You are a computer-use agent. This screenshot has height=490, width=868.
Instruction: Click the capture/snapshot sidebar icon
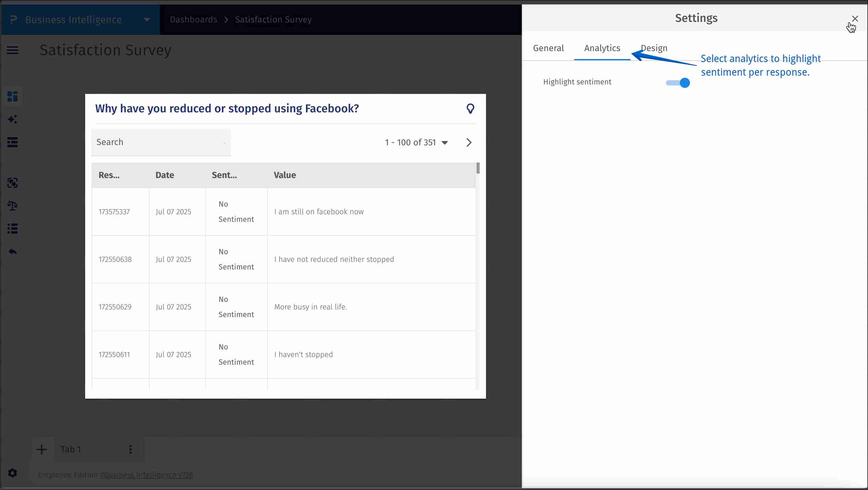(x=13, y=183)
